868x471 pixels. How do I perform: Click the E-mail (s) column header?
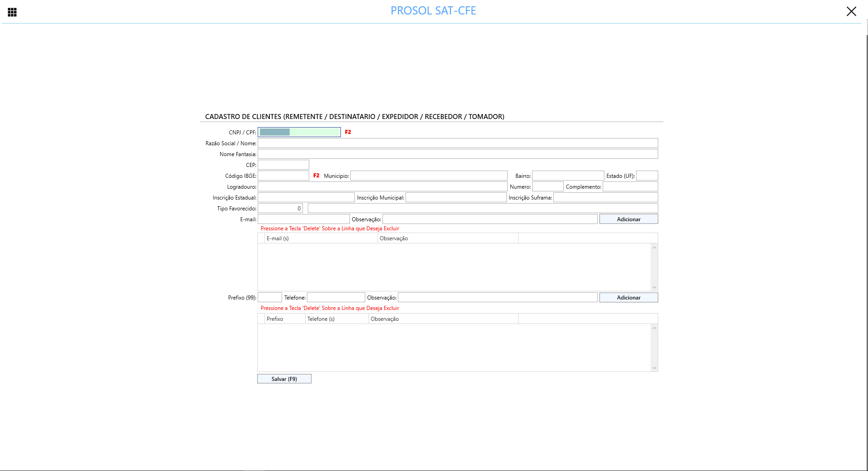point(321,238)
